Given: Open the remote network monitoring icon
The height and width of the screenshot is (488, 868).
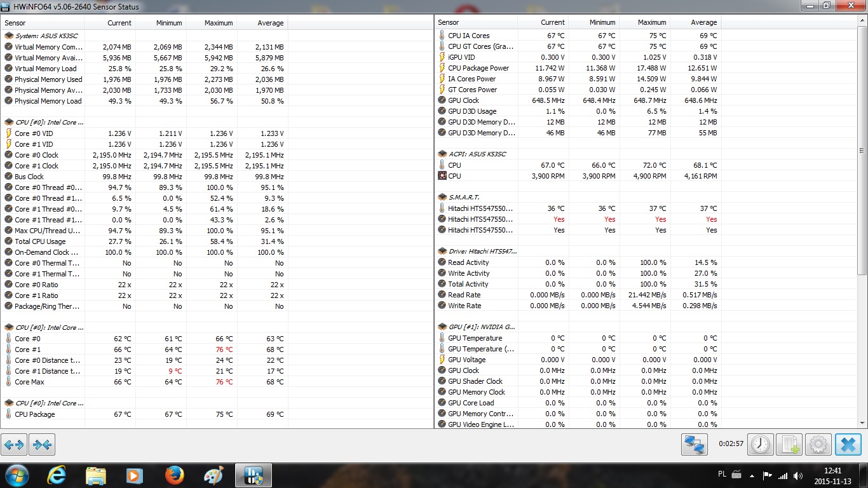Looking at the screenshot, I should point(694,444).
